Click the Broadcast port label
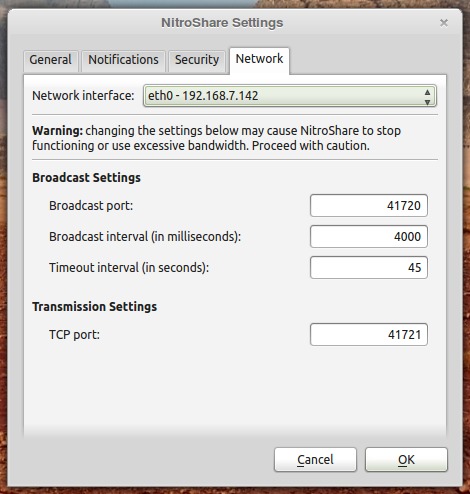This screenshot has width=470, height=494. point(91,206)
